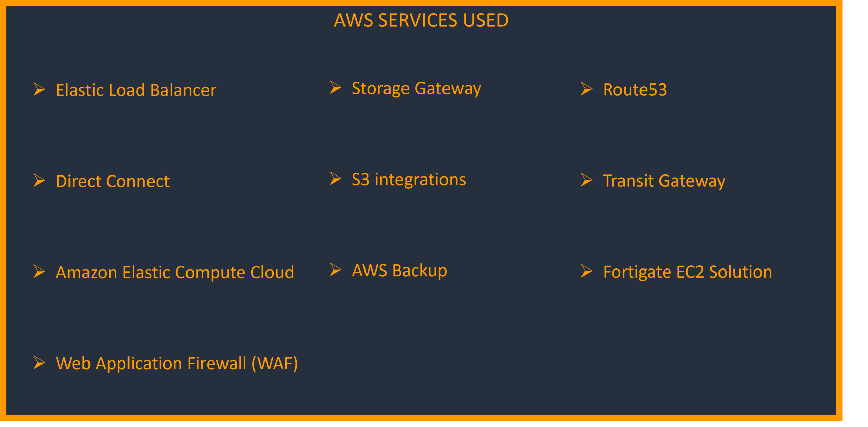This screenshot has width=868, height=427.
Task: Click the arrow bullet next to Route53
Action: pyautogui.click(x=586, y=89)
